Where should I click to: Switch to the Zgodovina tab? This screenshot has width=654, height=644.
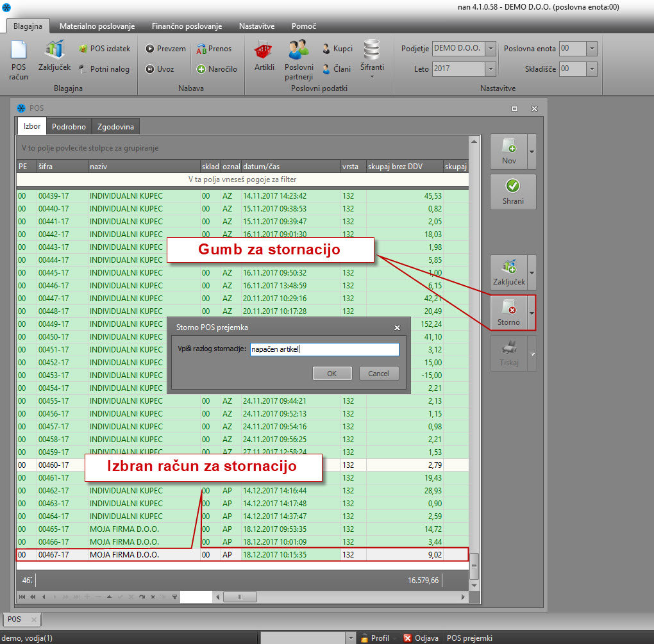pyautogui.click(x=115, y=127)
